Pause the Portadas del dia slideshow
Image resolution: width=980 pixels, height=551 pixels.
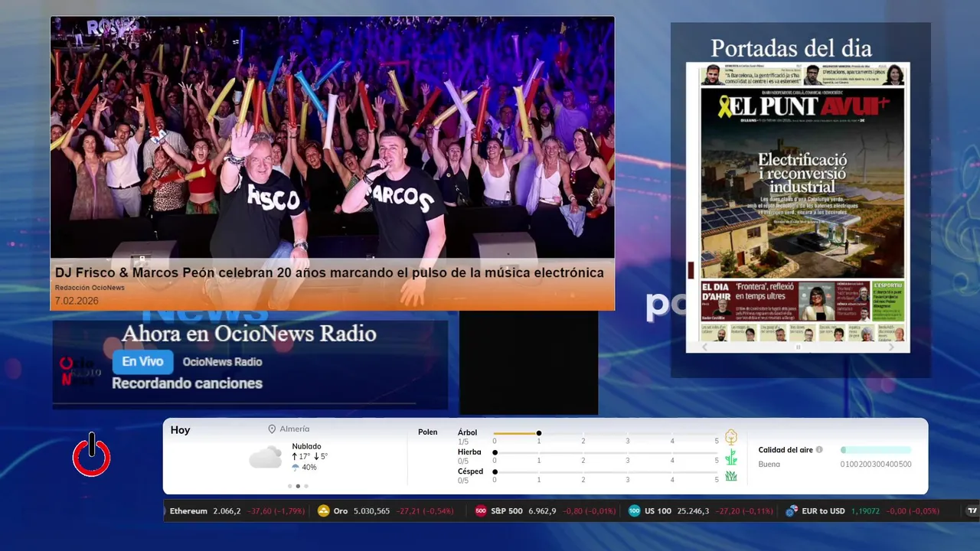798,347
